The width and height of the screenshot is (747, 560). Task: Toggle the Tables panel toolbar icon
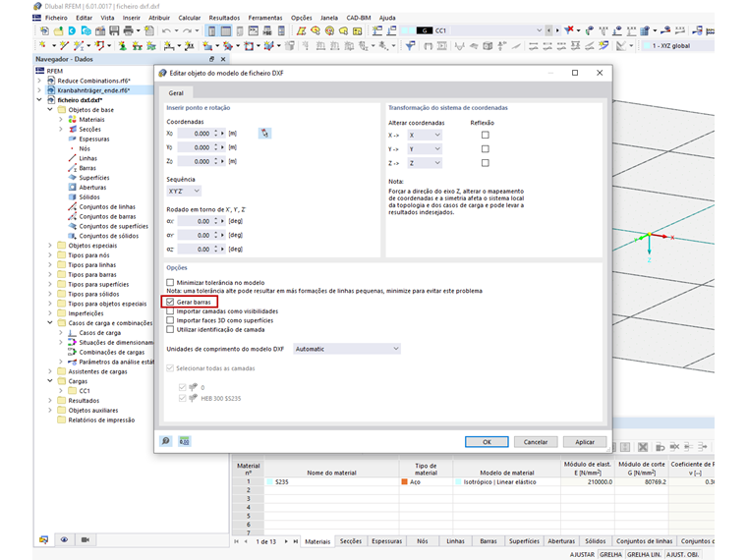226,31
